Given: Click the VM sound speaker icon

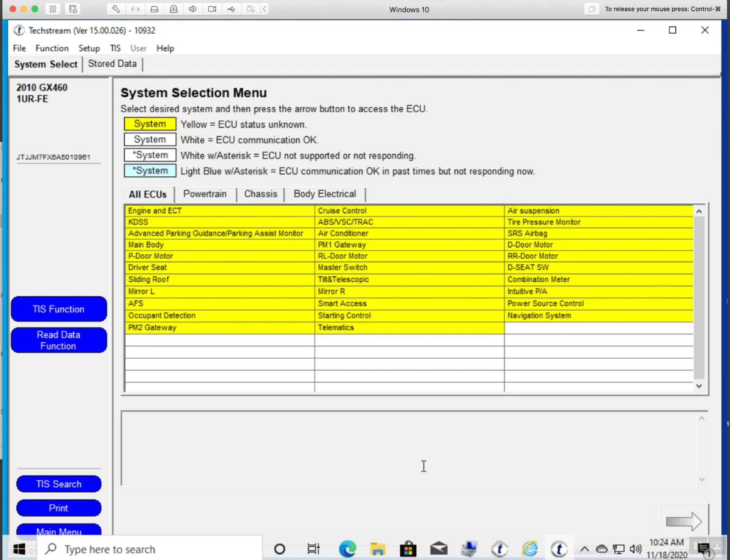Looking at the screenshot, I should tap(193, 9).
